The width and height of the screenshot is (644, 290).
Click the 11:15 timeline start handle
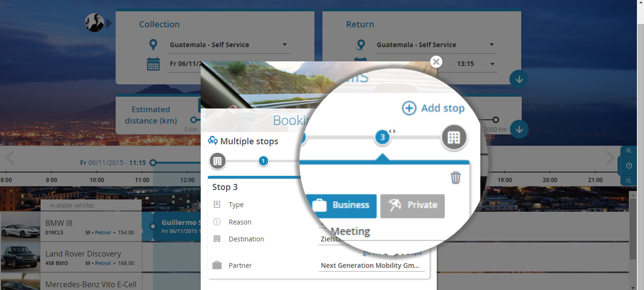153,163
